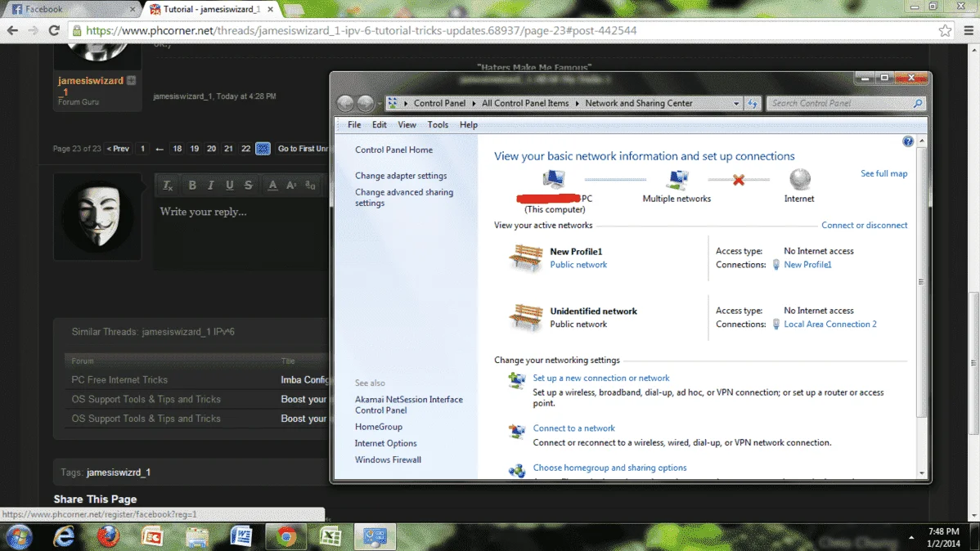Go to forum page 22
This screenshot has height=551, width=980.
click(245, 148)
